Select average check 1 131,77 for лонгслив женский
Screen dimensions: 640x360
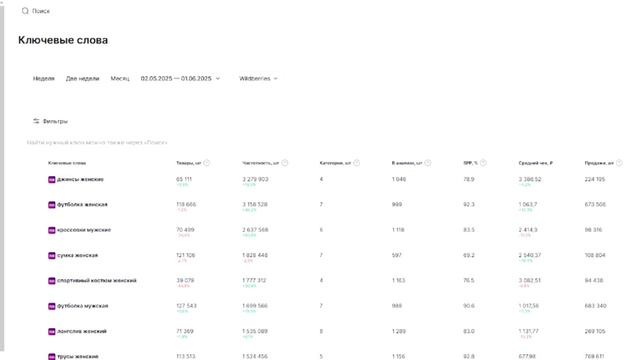529,331
